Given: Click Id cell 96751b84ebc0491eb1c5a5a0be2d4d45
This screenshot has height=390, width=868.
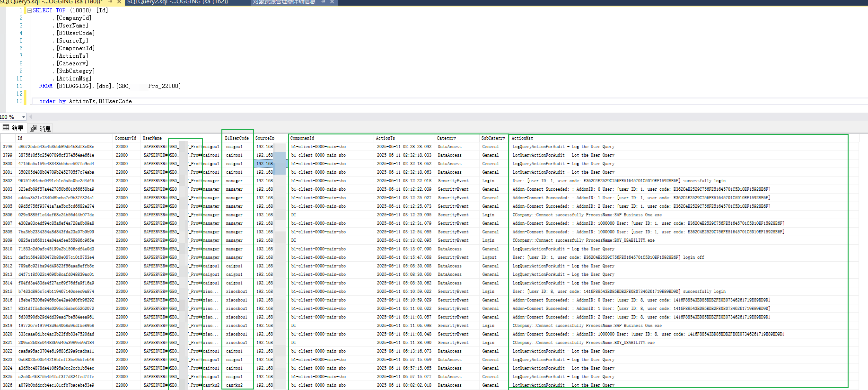Looking at the screenshot, I should (x=64, y=181).
